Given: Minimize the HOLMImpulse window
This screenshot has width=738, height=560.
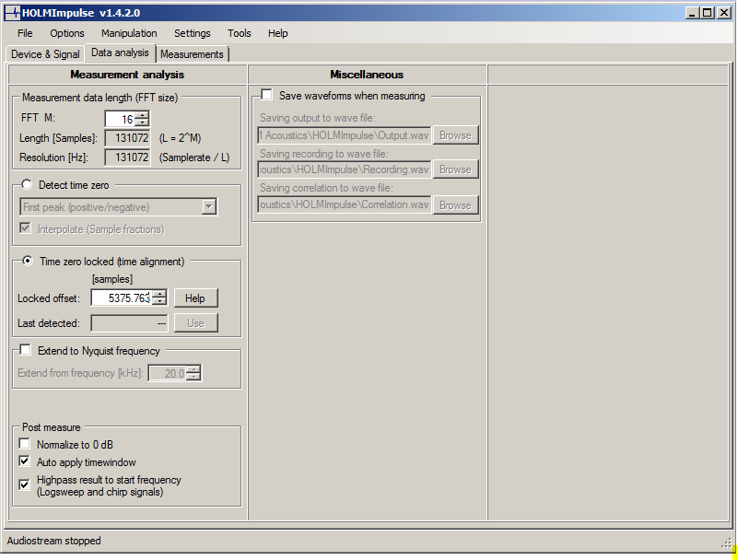Looking at the screenshot, I should click(x=692, y=13).
